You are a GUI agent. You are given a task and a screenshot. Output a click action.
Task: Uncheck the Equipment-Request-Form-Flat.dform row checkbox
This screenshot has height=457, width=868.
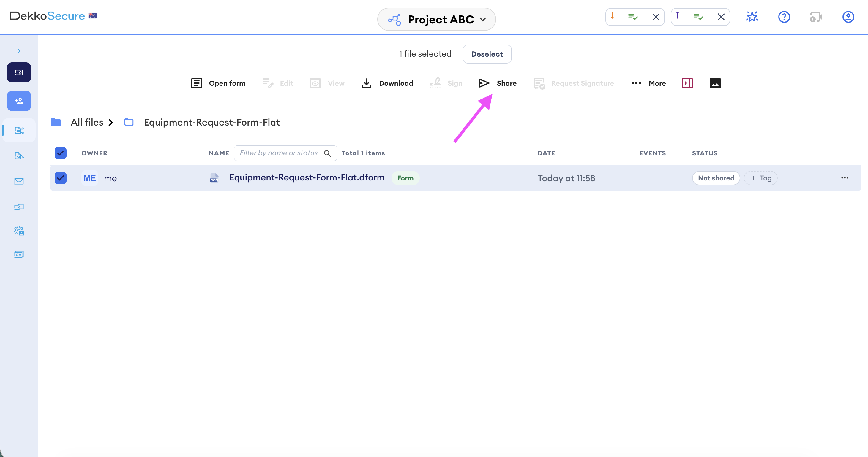click(x=60, y=178)
